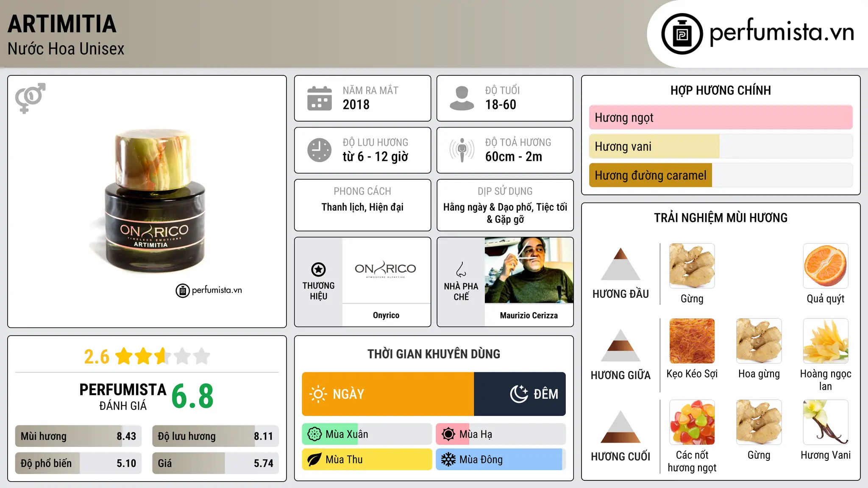Click the Hương vani accord bar
The image size is (868, 488).
click(721, 146)
